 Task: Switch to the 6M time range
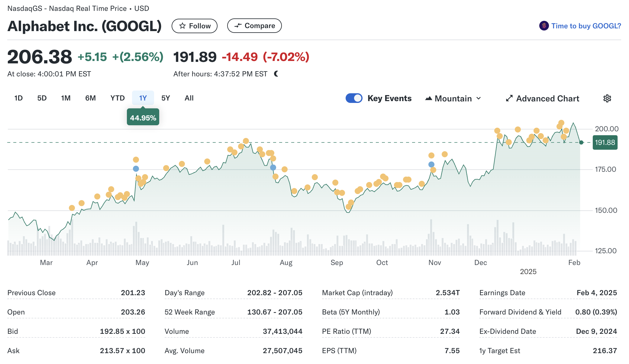tap(90, 98)
